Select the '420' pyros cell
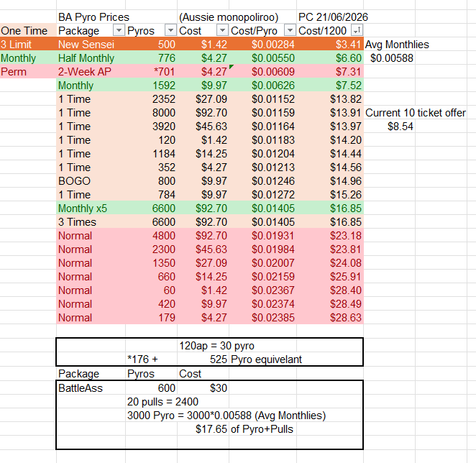Screen dimensions: 476x463 point(151,304)
